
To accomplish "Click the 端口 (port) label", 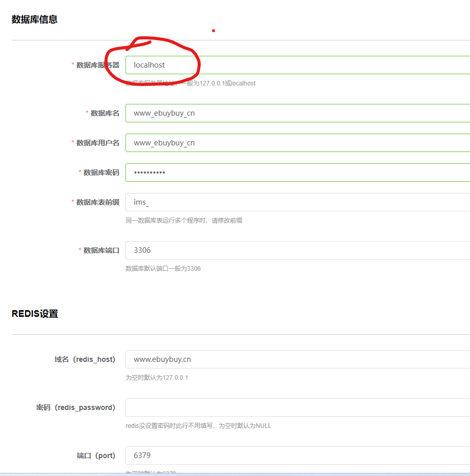I will coord(96,456).
